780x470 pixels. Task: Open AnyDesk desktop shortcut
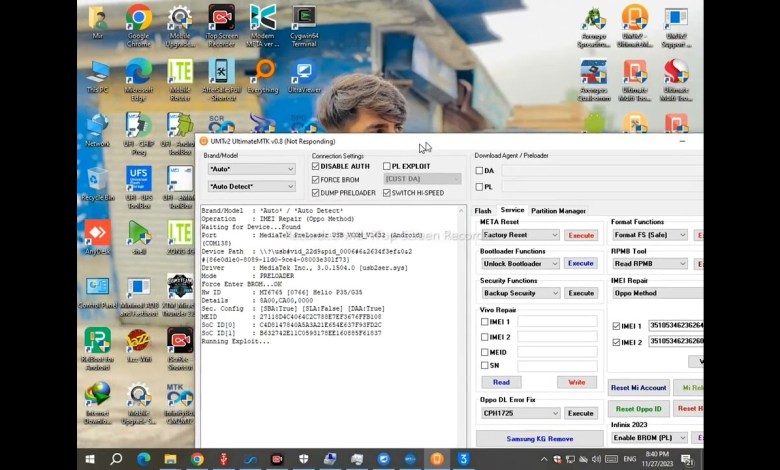click(x=98, y=238)
